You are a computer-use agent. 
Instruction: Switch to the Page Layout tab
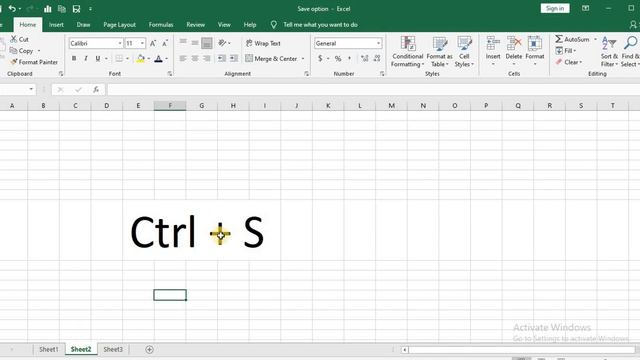(x=119, y=24)
